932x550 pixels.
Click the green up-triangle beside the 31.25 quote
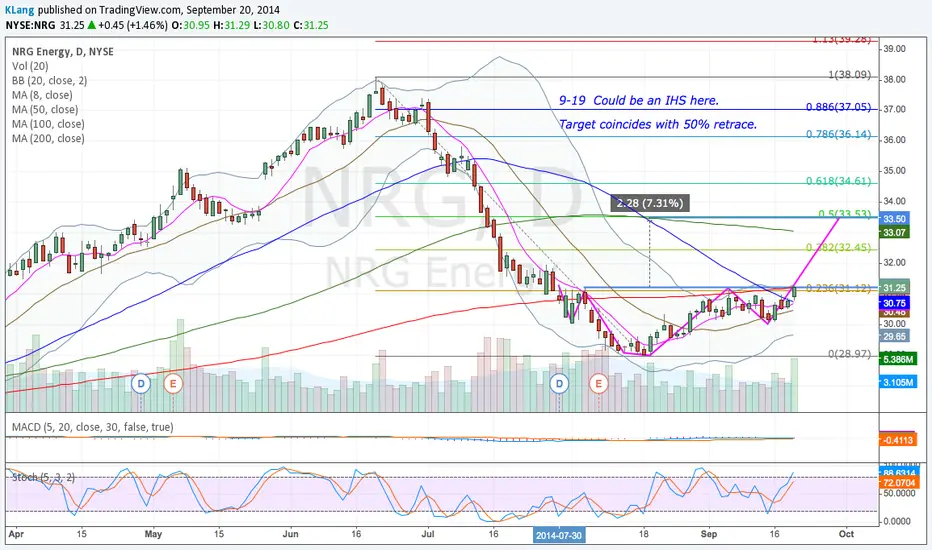tap(92, 25)
